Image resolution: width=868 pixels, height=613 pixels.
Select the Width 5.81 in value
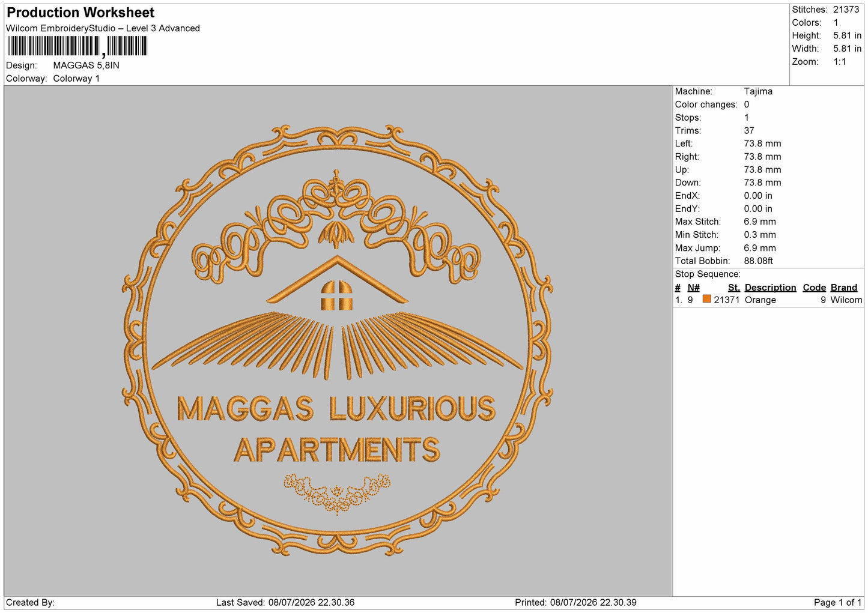(x=847, y=49)
